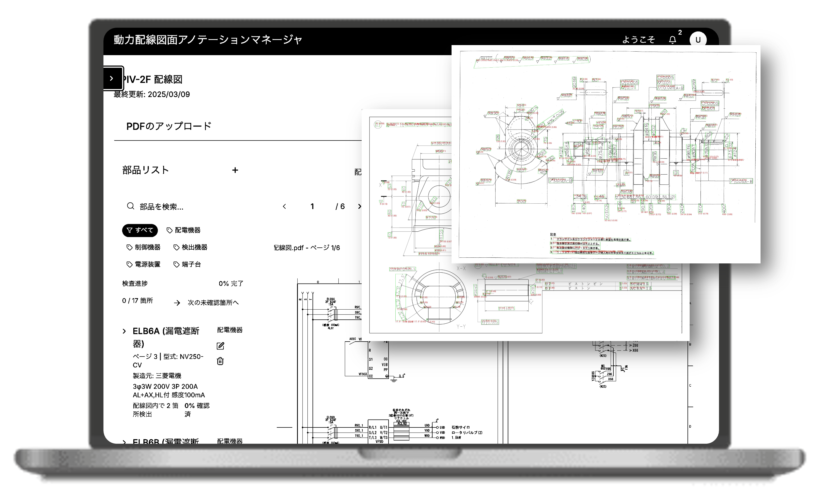820x504 pixels.
Task: Delete the ELB6A part entry
Action: click(220, 361)
